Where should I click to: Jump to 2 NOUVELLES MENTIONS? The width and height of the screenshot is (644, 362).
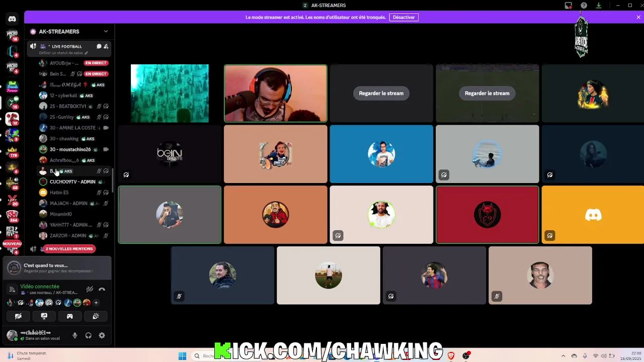point(69,249)
